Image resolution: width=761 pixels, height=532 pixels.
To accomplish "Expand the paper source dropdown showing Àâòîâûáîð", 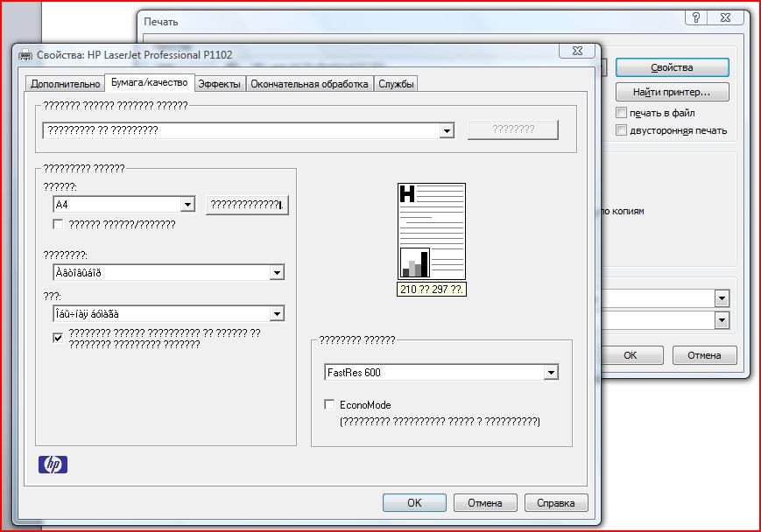I will coord(277,272).
